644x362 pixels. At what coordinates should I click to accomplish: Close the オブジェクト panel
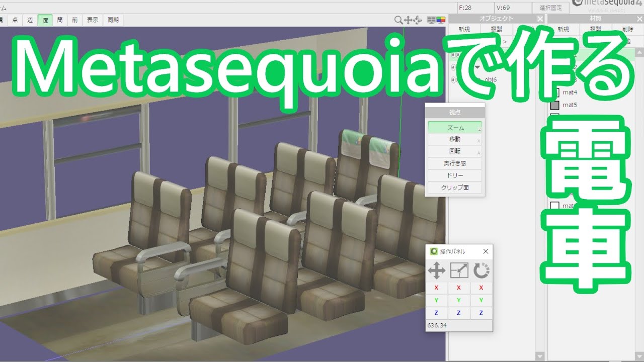[x=540, y=19]
